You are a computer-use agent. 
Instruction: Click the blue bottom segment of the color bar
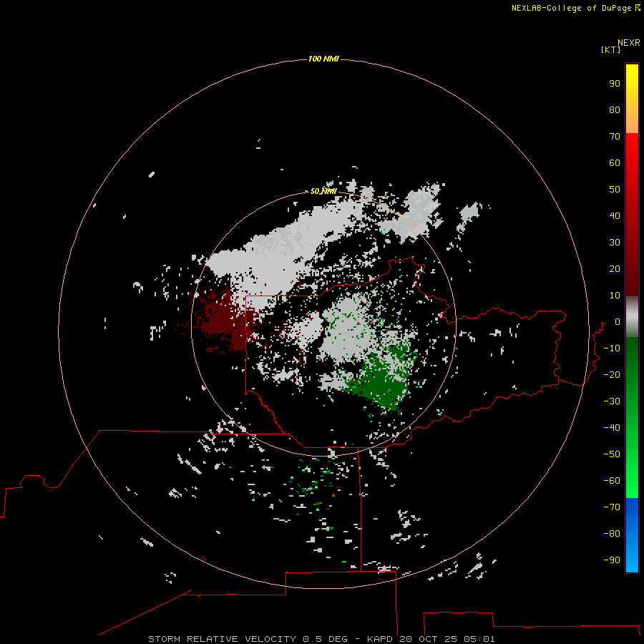coord(632,535)
